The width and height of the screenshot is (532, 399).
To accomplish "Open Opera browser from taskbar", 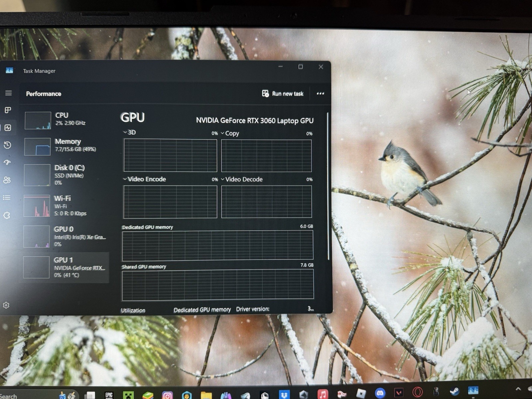I will 418,392.
